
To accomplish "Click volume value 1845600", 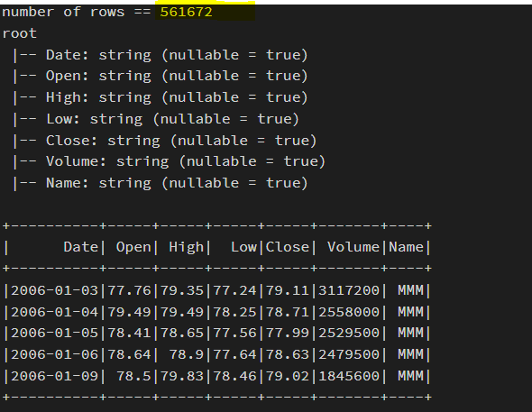I will (349, 377).
